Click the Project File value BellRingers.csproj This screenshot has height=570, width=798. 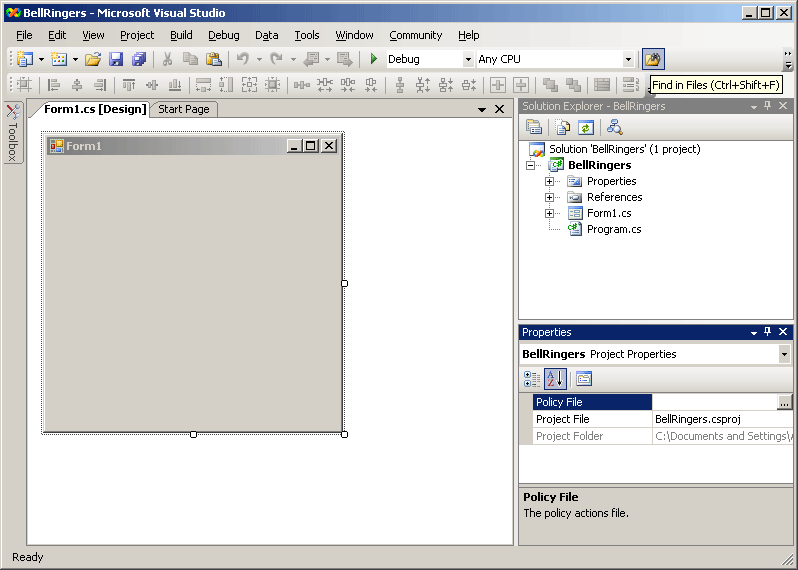point(697,419)
